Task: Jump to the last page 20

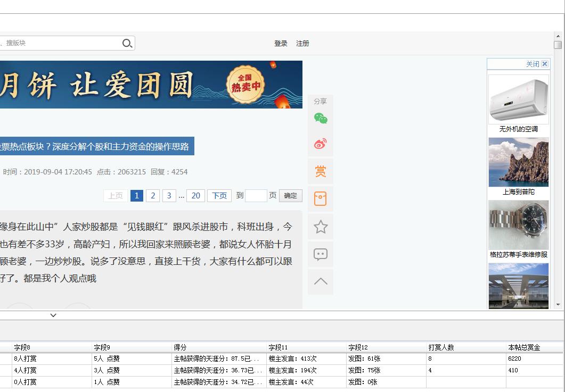Action: (195, 196)
